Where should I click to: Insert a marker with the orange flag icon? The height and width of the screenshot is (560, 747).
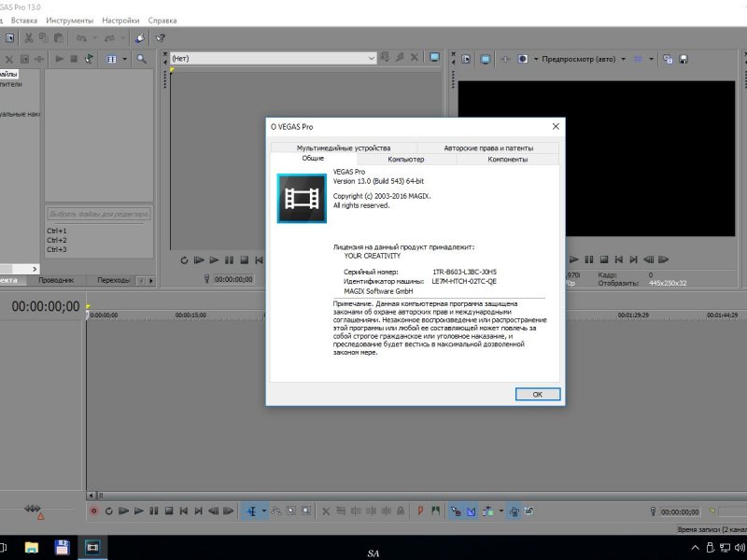[x=420, y=511]
